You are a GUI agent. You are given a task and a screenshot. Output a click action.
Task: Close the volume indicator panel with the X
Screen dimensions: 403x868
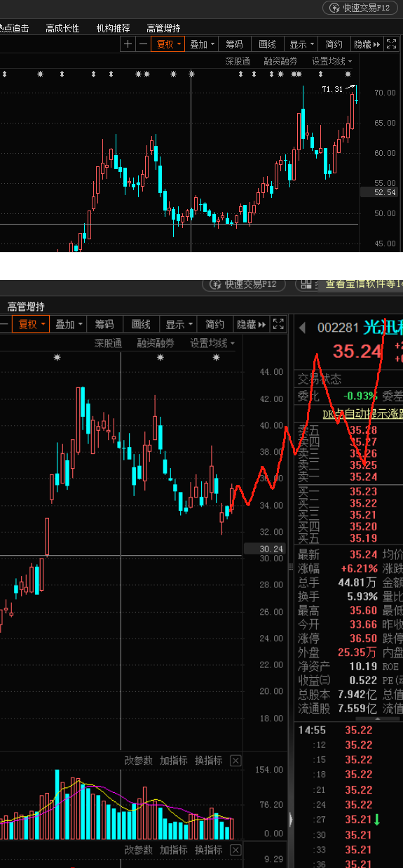235,761
